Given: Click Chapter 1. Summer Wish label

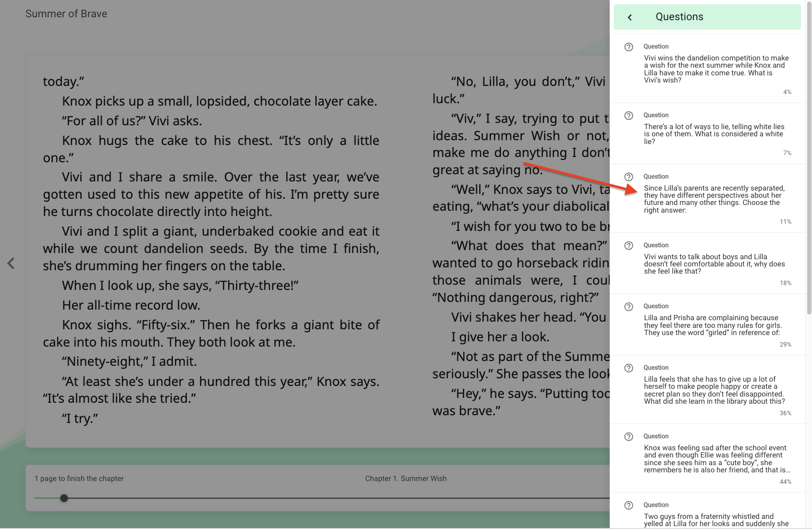Looking at the screenshot, I should click(406, 479).
